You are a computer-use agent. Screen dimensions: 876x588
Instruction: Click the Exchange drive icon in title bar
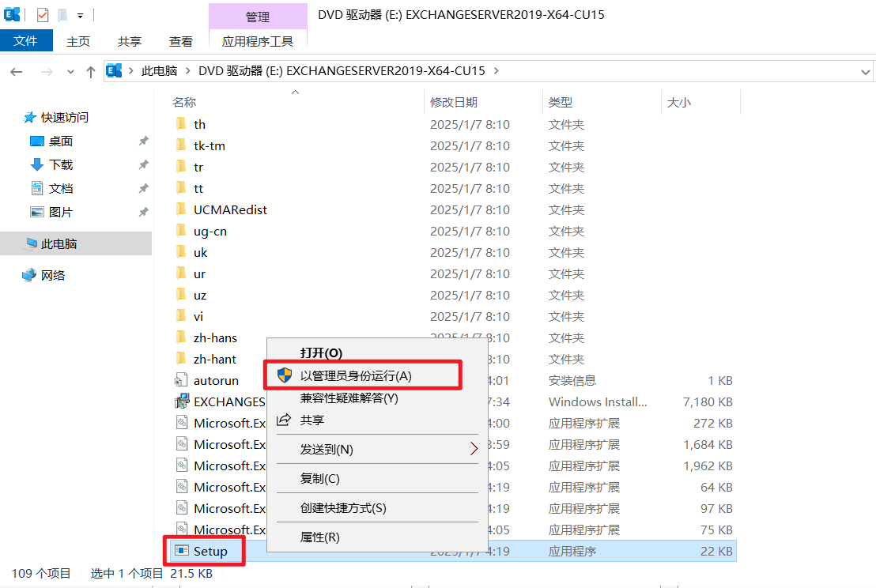(12, 14)
